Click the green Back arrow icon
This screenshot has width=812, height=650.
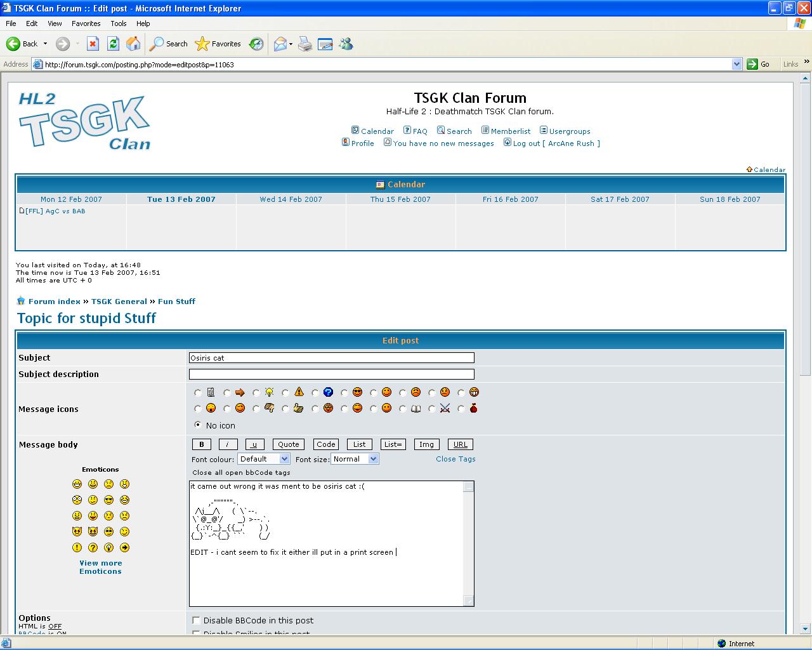point(13,44)
